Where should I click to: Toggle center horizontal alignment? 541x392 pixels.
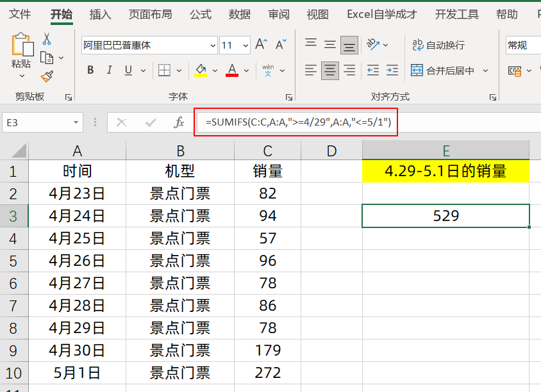(330, 70)
